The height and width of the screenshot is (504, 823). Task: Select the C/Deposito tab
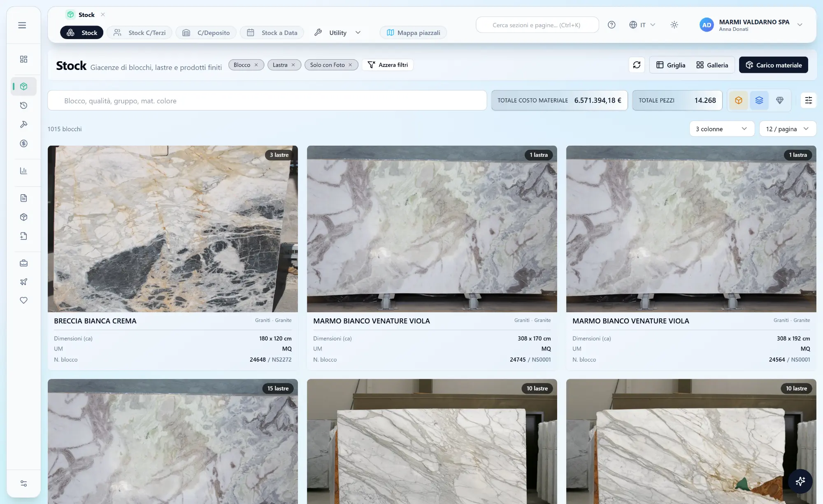(x=206, y=33)
